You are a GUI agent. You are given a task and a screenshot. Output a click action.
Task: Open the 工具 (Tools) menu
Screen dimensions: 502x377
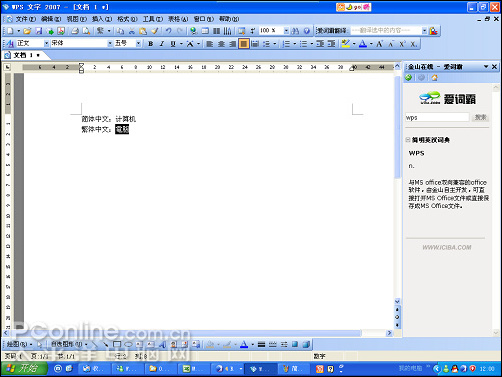[x=153, y=19]
